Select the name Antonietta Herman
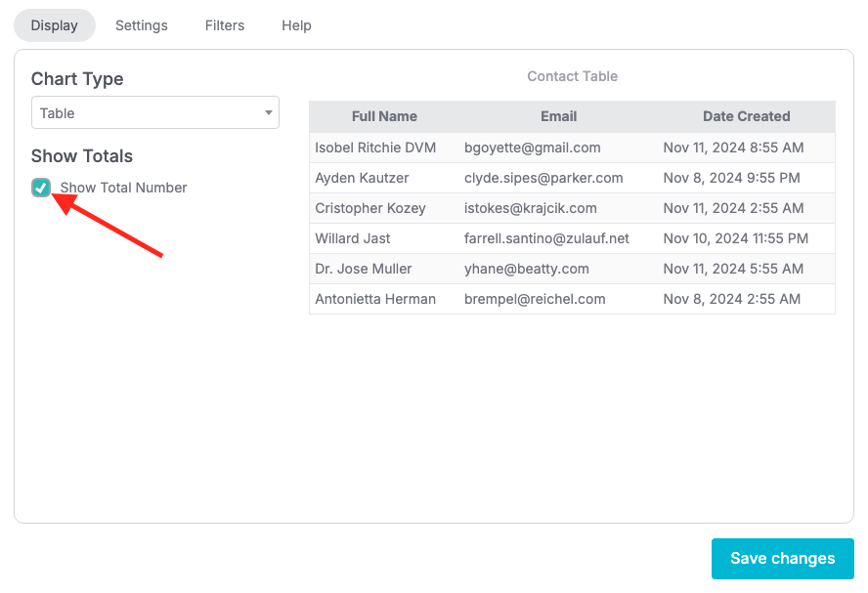Screen dimensions: 868x593 (x=375, y=299)
